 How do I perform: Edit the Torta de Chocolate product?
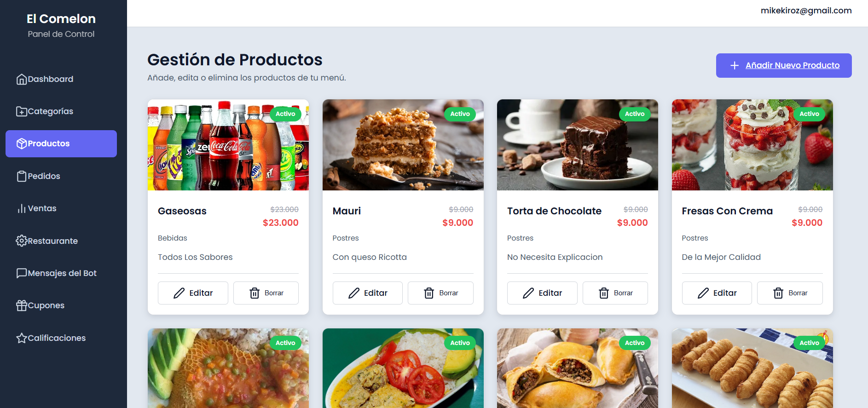tap(542, 293)
